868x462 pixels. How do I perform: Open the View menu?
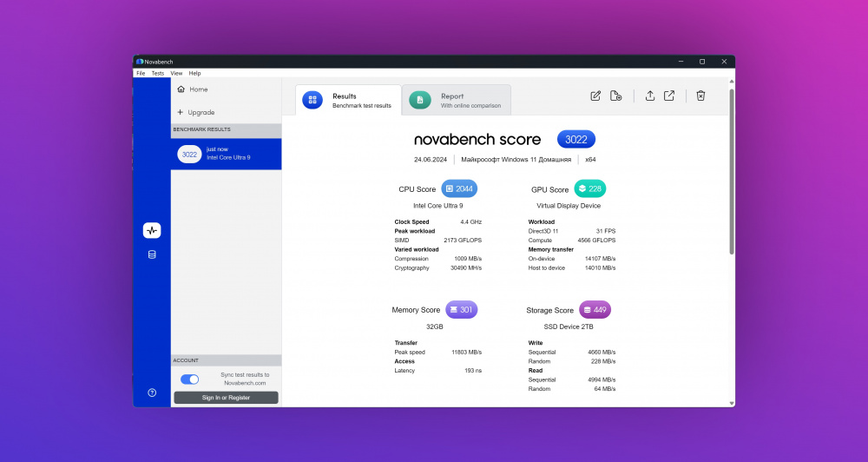(176, 73)
